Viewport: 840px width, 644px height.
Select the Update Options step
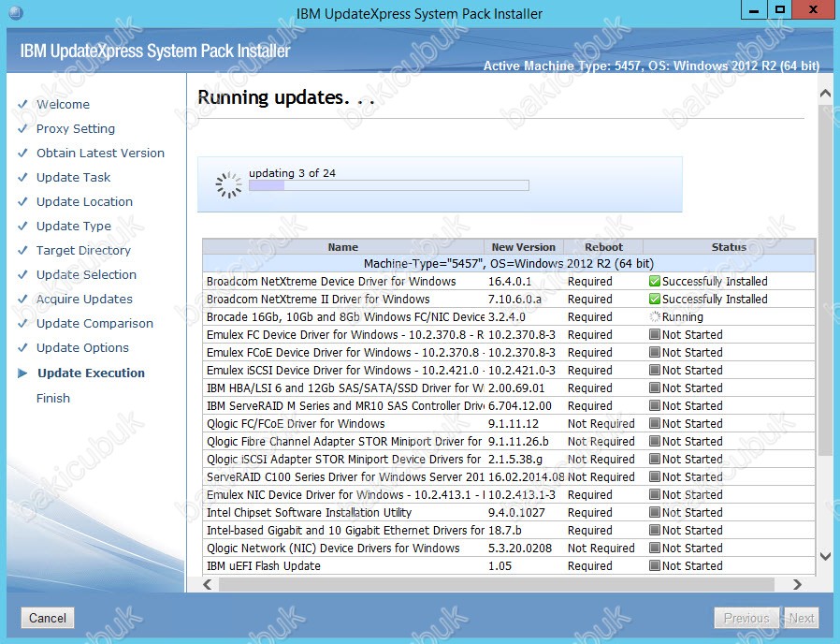82,347
